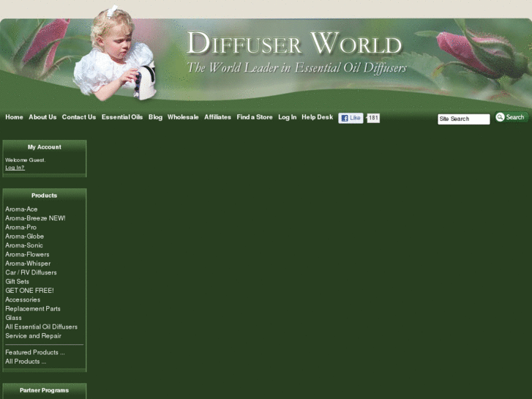Browse Essential Oils in navigation
532x399 pixels.
(x=122, y=117)
